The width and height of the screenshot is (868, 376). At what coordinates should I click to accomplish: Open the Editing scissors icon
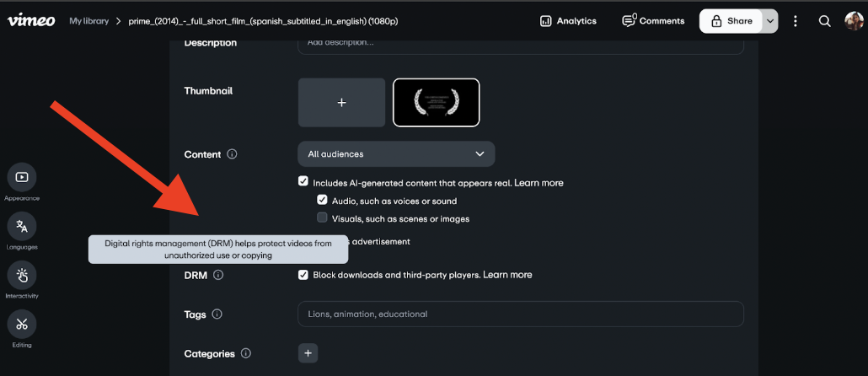click(22, 324)
